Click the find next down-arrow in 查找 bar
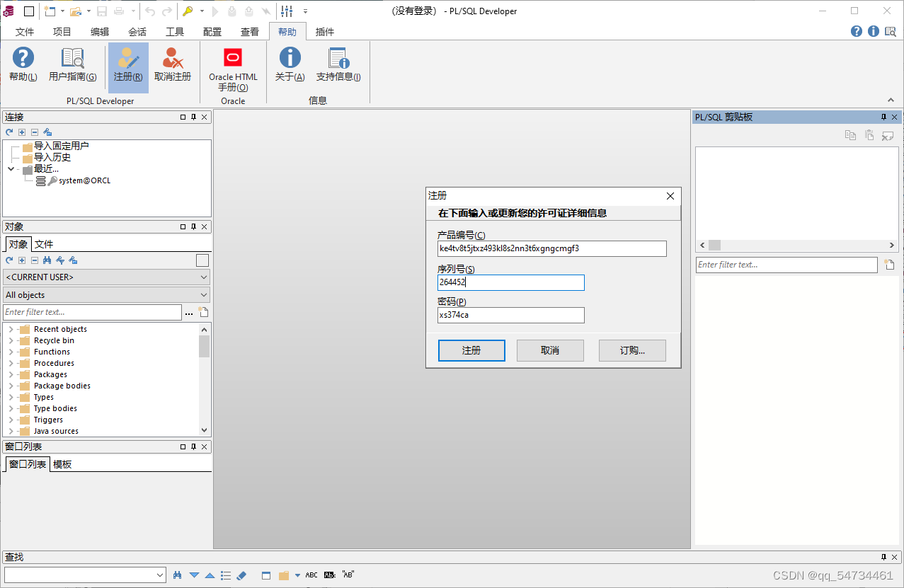Image resolution: width=904 pixels, height=588 pixels. click(x=194, y=575)
